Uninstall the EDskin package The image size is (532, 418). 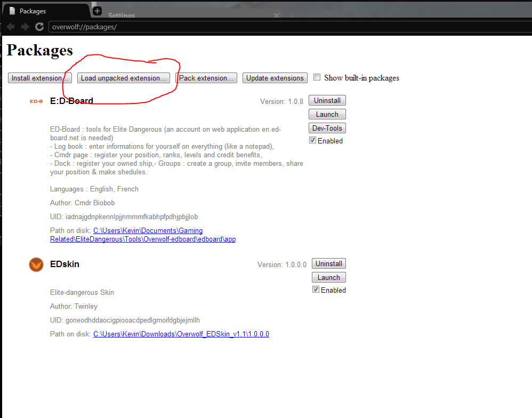click(x=329, y=263)
